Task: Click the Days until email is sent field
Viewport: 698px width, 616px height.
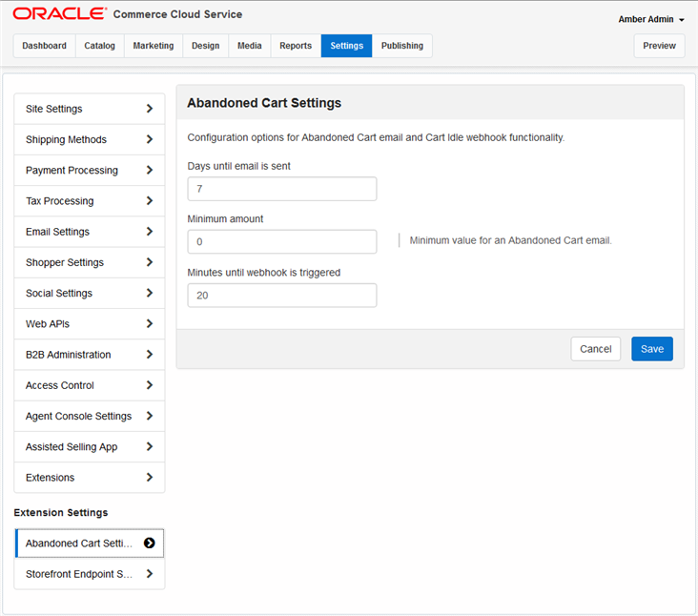Action: click(282, 189)
